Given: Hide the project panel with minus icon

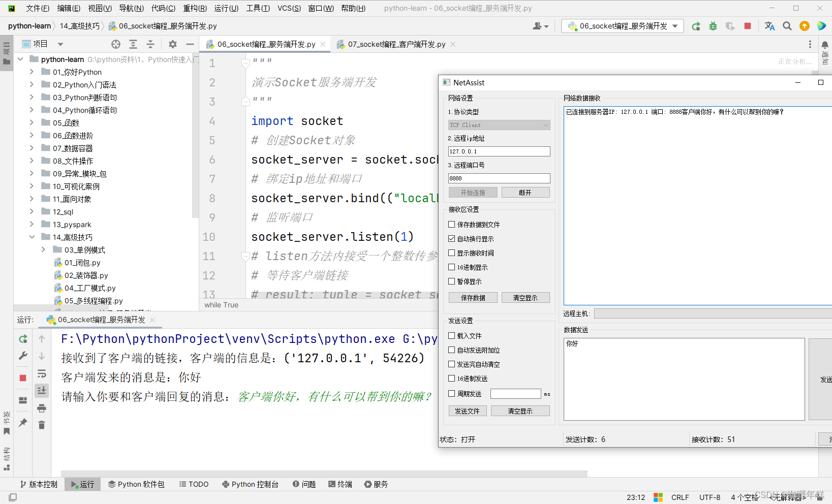Looking at the screenshot, I should tap(190, 44).
